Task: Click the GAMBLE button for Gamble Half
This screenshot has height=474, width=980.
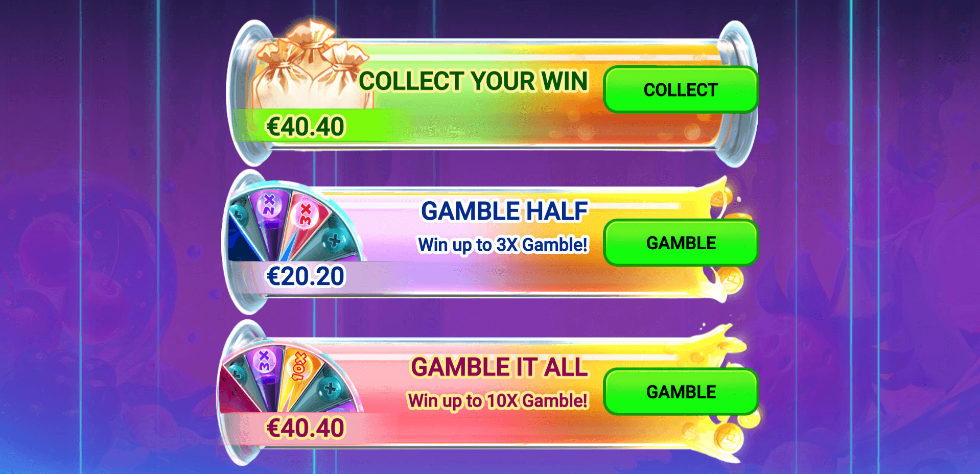Action: coord(681,243)
